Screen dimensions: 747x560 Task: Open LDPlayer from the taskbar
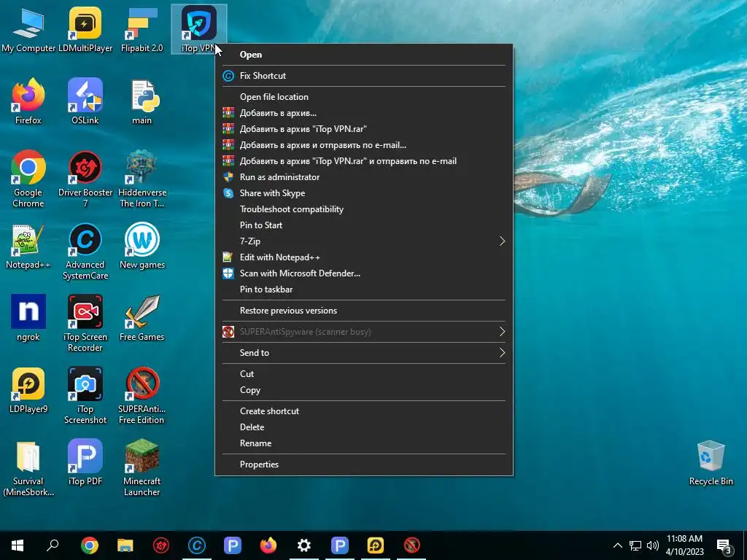pos(376,545)
